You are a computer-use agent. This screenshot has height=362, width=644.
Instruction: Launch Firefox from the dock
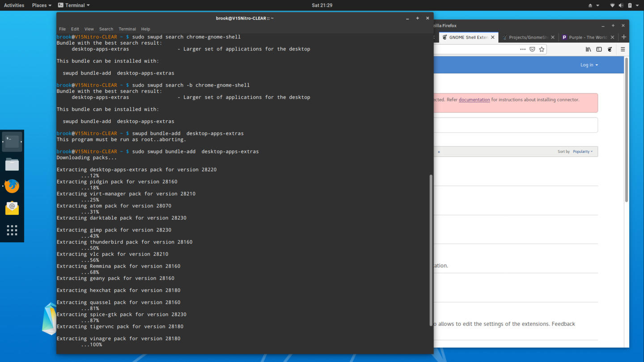12,186
